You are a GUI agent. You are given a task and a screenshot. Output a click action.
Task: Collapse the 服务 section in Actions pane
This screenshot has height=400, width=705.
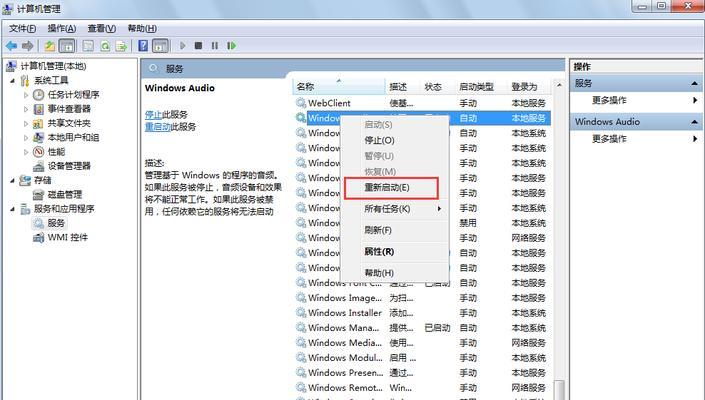point(694,83)
